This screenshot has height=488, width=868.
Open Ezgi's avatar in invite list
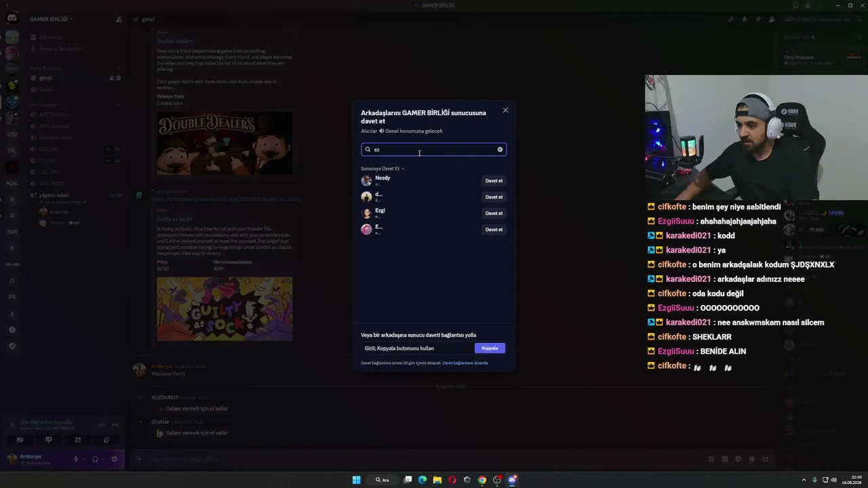[x=366, y=213]
